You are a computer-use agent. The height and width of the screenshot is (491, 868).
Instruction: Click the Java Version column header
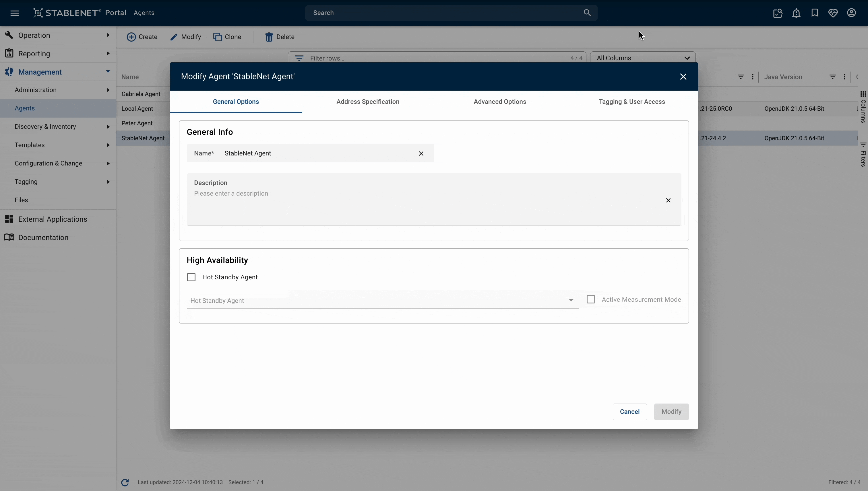pyautogui.click(x=783, y=77)
